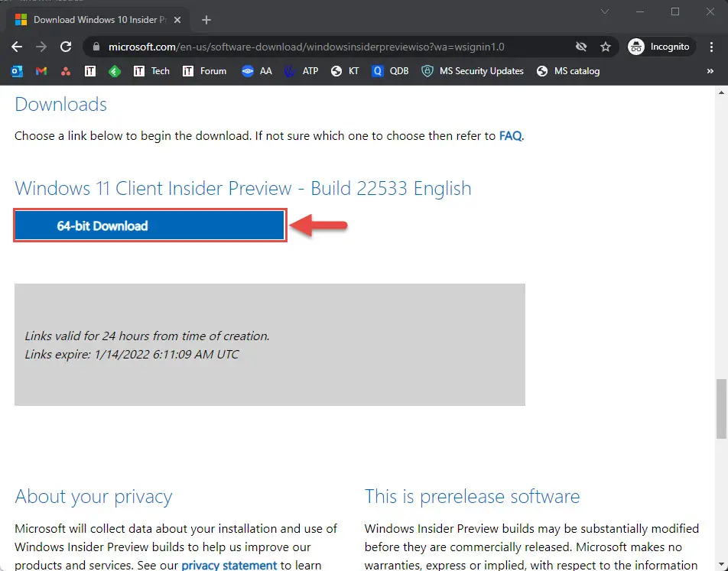Open the Chrome three-dot menu
The height and width of the screenshot is (571, 728).
pyautogui.click(x=711, y=47)
